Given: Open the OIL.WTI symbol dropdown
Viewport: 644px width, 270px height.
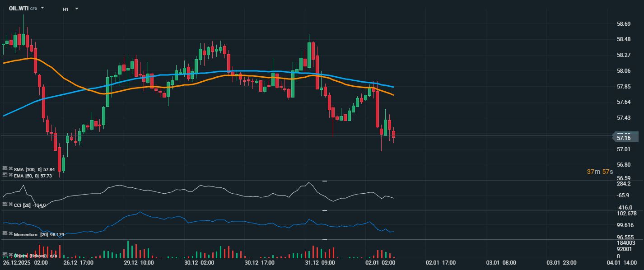Looking at the screenshot, I should [x=42, y=8].
